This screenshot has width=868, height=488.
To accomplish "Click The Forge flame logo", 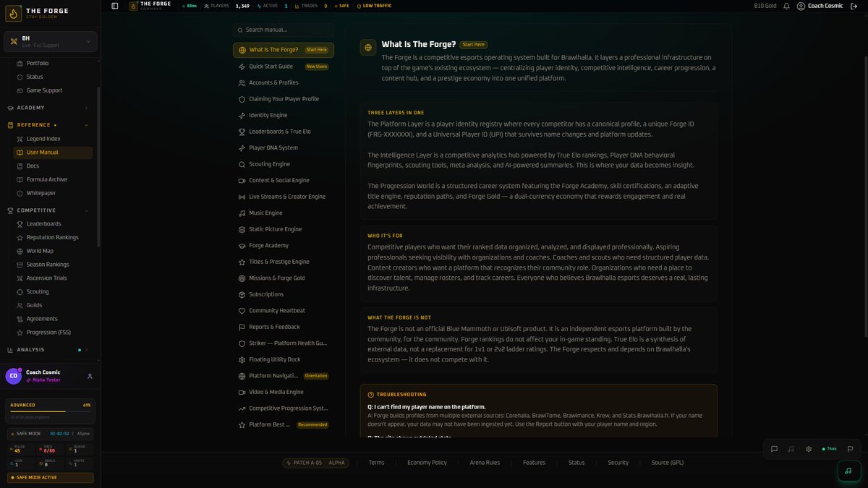I will [x=13, y=14].
